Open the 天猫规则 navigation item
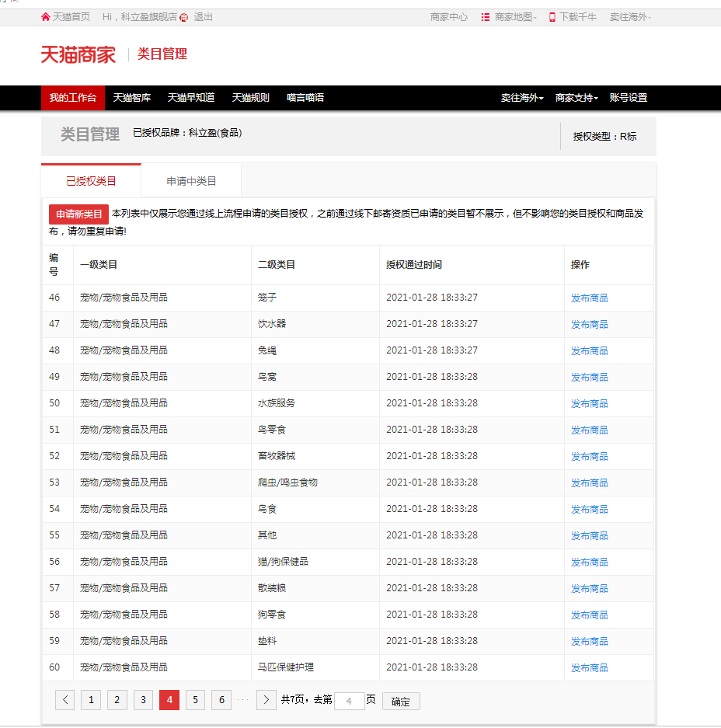Viewport: 721px width, 728px height. pyautogui.click(x=250, y=98)
